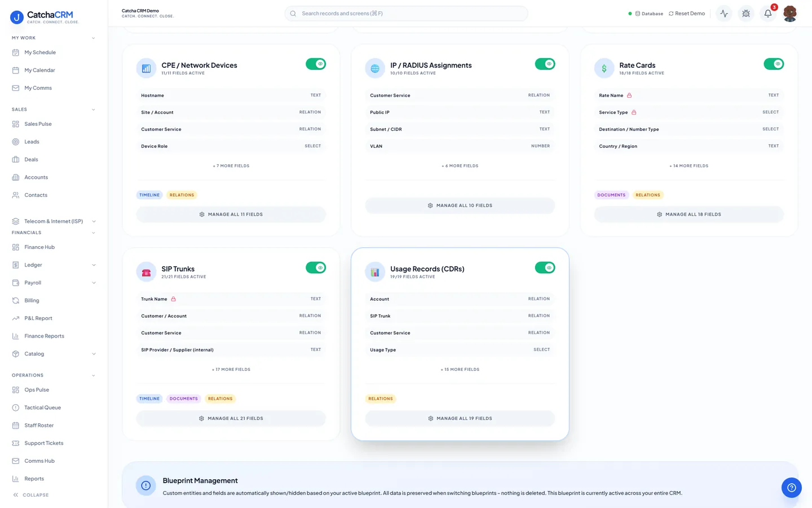Expand Telecom & Internet (ISP) menu
Image resolution: width=812 pixels, height=508 pixels.
(x=54, y=221)
